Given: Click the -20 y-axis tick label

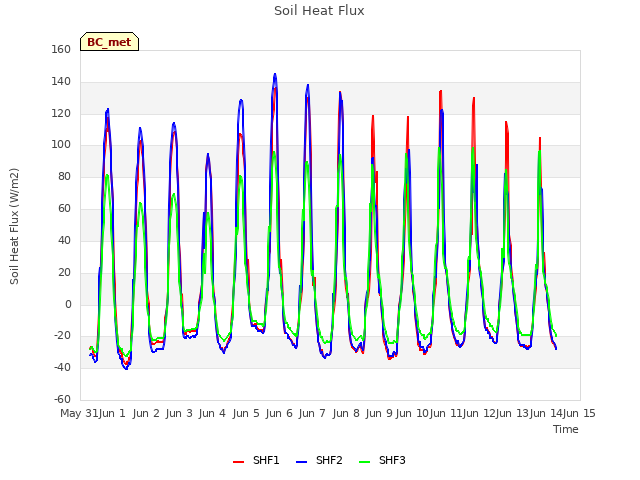Looking at the screenshot, I should [x=62, y=336].
